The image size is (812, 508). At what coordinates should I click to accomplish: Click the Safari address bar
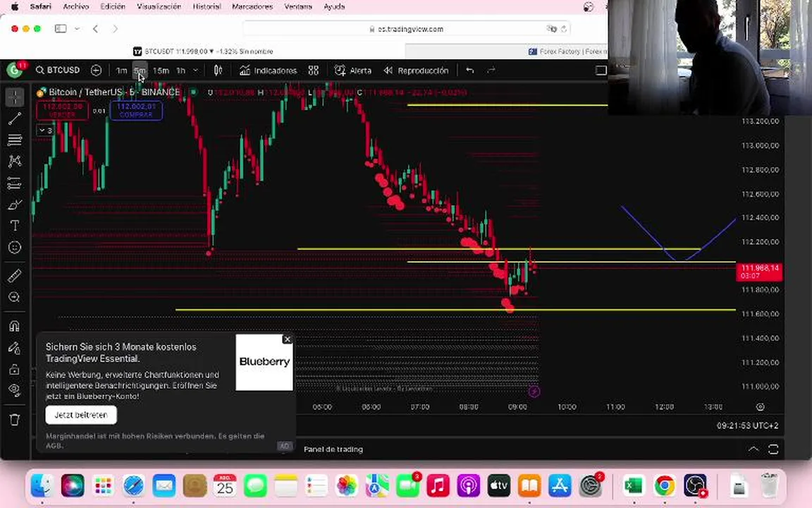click(407, 29)
